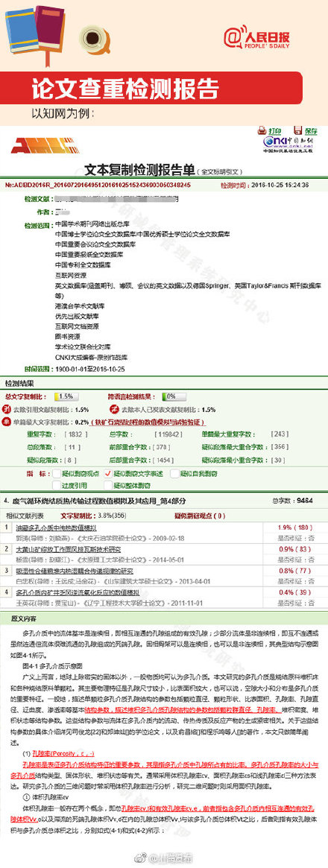Click the 1.5% total copy ratio bar
328x868 pixels.
66,396
